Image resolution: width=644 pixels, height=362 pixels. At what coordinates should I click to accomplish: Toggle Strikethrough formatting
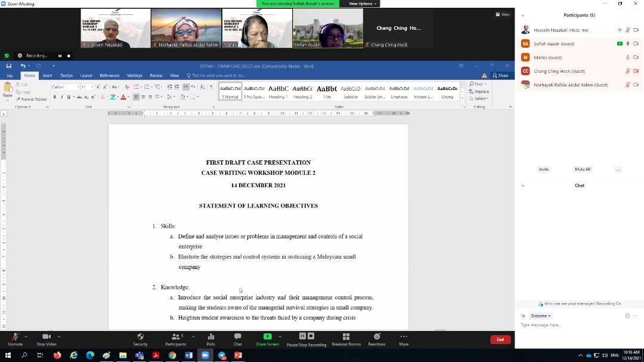(x=79, y=97)
